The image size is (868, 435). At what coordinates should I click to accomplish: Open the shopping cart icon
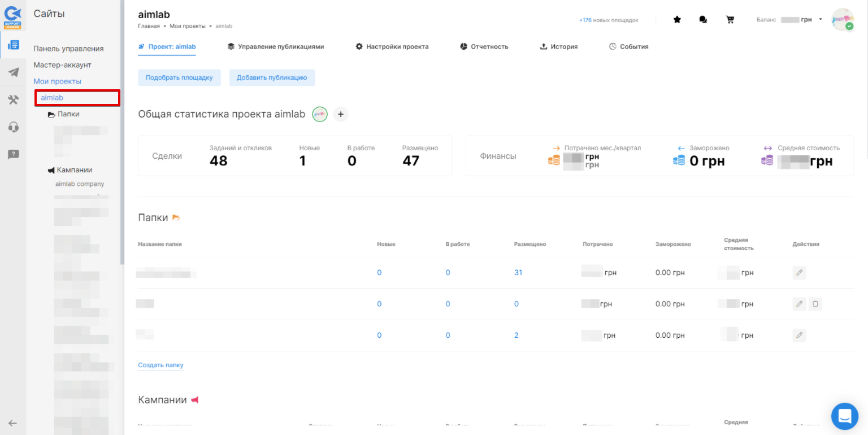click(730, 20)
